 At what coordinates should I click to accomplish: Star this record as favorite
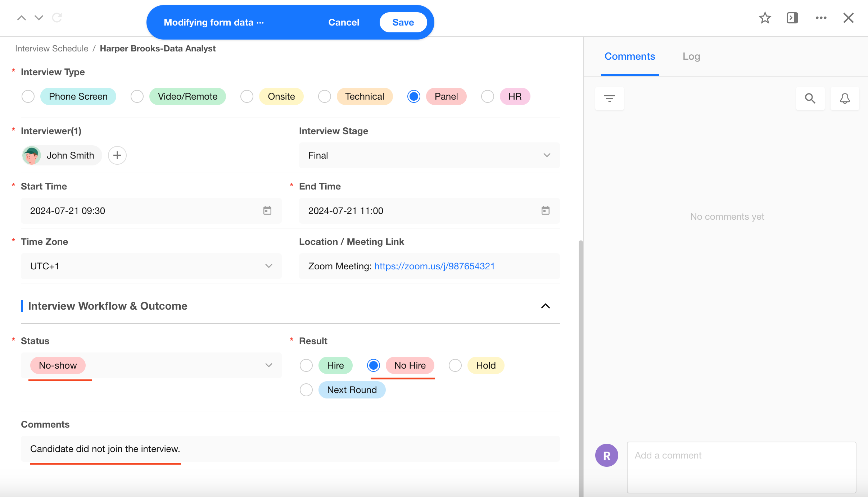pos(765,18)
